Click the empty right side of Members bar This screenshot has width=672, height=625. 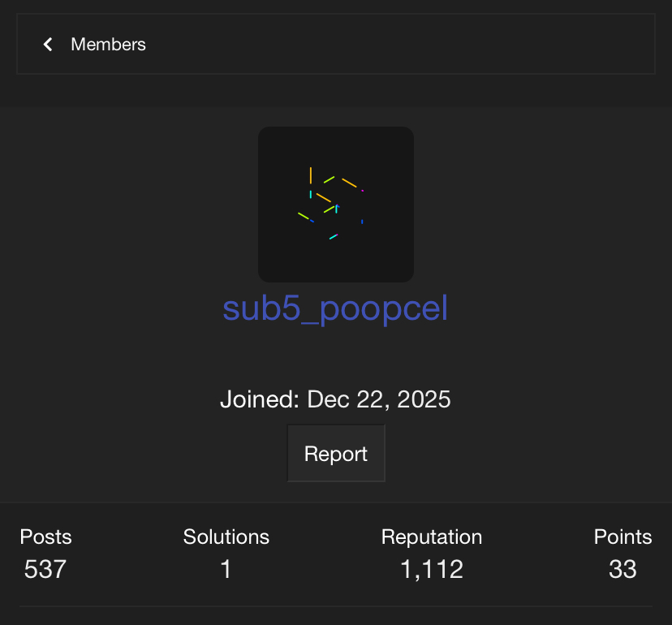[487, 45]
